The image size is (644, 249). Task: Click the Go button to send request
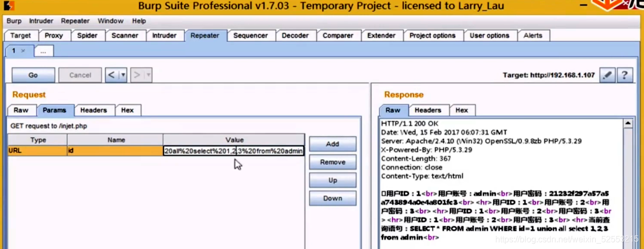tap(33, 75)
